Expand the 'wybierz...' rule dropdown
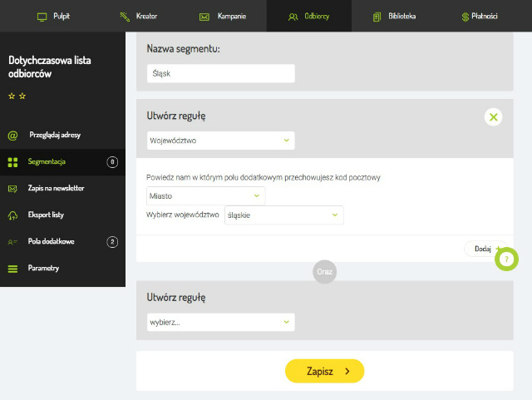 pyautogui.click(x=220, y=322)
